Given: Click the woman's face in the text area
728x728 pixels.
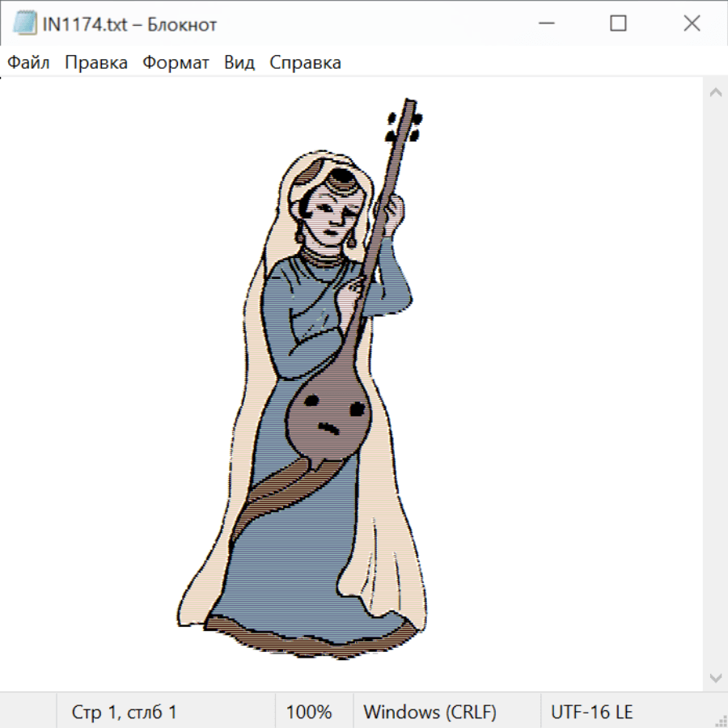Looking at the screenshot, I should [332, 212].
